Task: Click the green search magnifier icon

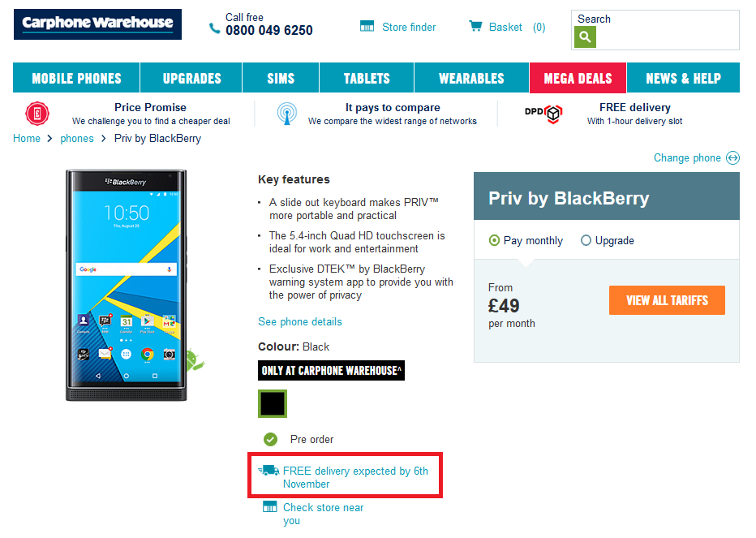Action: point(585,37)
